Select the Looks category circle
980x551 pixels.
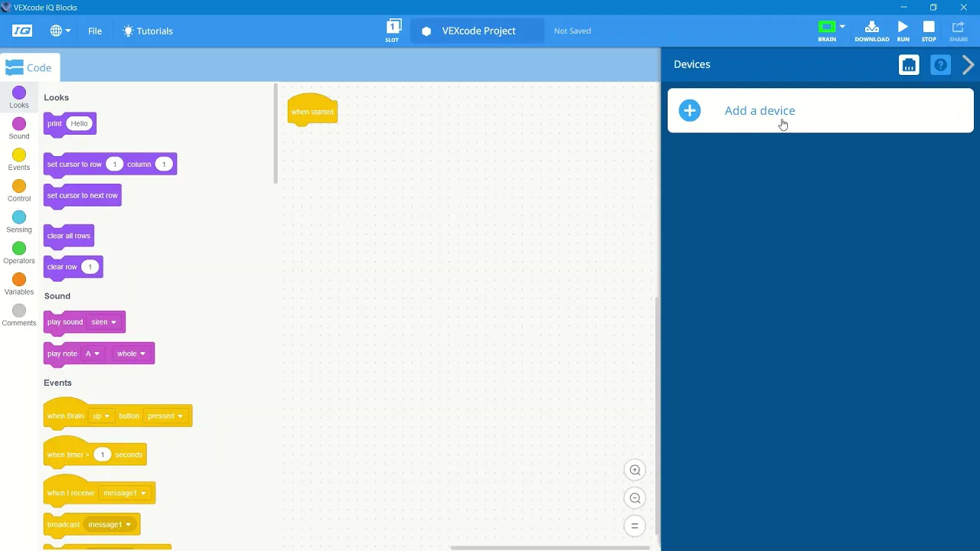(x=19, y=93)
